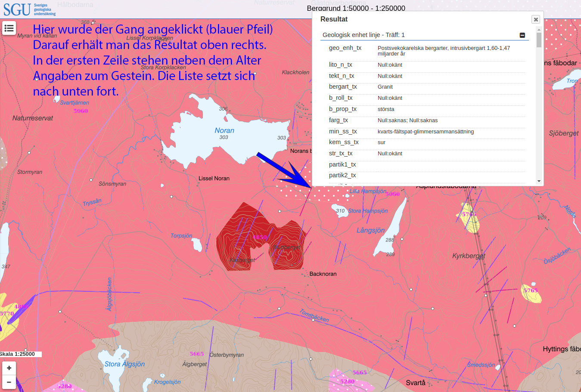The height and width of the screenshot is (392, 581).
Task: Click the results panel scrollbar thumb
Action: click(x=539, y=40)
